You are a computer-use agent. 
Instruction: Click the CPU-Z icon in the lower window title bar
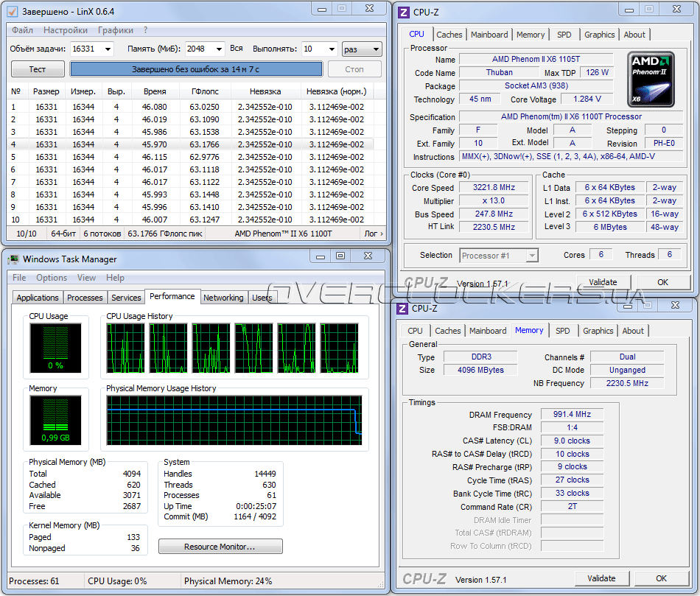402,309
